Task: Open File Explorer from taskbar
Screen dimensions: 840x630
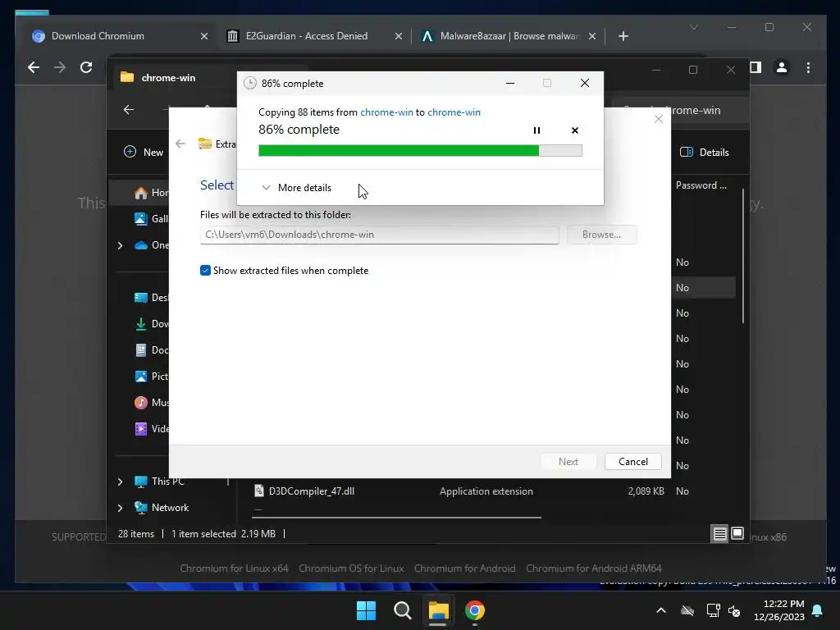Action: pyautogui.click(x=438, y=610)
